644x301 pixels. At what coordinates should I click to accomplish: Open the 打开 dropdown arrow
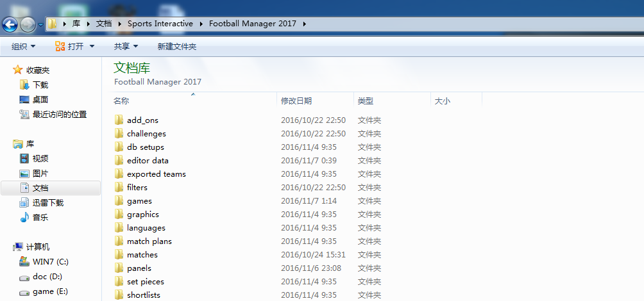point(92,46)
